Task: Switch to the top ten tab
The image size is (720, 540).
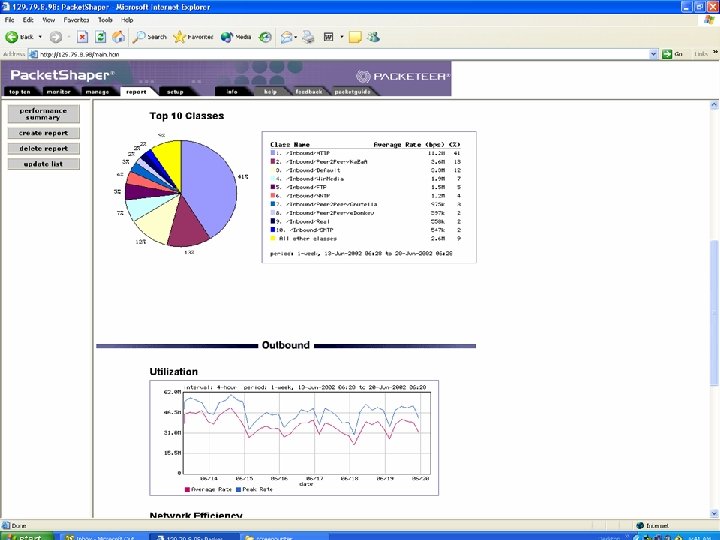Action: pyautogui.click(x=20, y=91)
